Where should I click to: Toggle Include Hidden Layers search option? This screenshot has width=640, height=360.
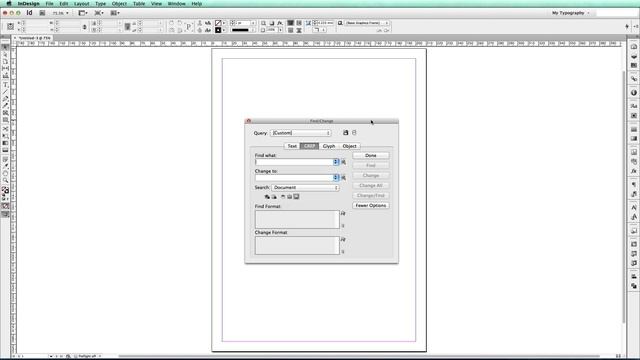283,197
